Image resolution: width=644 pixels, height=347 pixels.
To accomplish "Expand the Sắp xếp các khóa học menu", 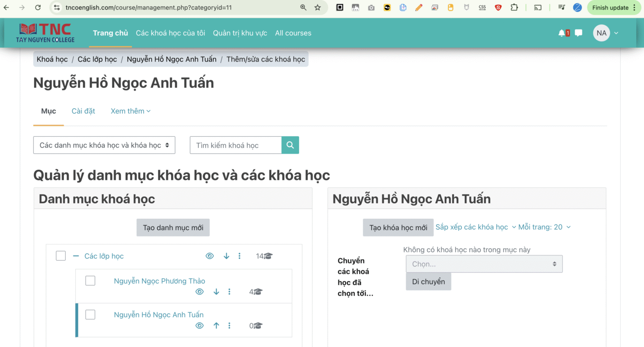I will tap(476, 227).
